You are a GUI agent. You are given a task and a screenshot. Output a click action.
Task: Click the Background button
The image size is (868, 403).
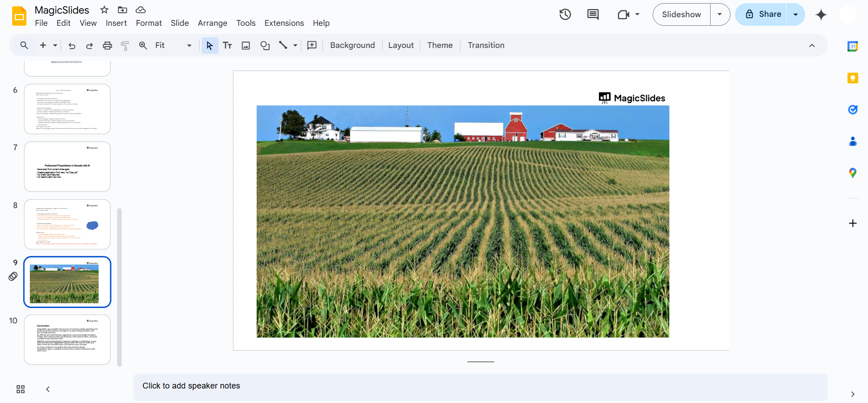click(x=352, y=45)
